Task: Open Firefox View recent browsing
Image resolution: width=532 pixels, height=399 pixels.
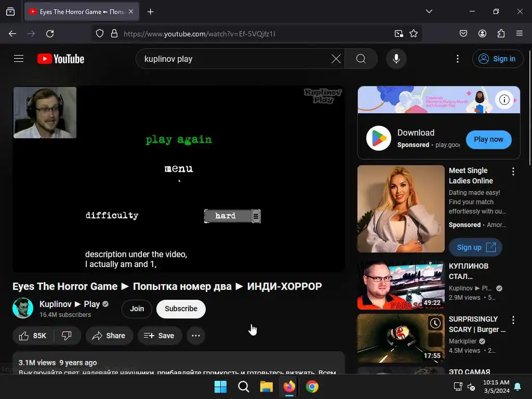Action: coord(10,11)
